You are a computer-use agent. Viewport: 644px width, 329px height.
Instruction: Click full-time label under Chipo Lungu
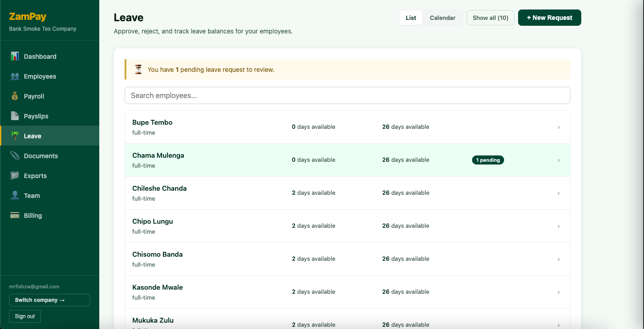coord(144,232)
